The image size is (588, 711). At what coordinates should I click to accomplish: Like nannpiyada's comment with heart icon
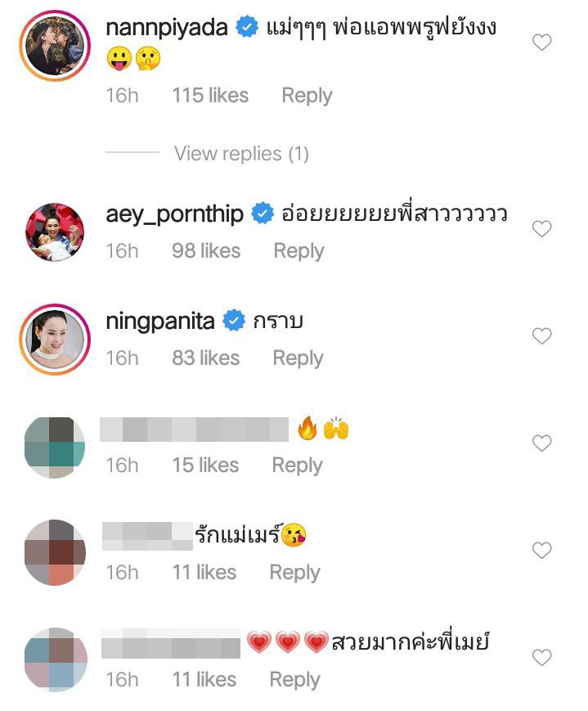tap(541, 43)
